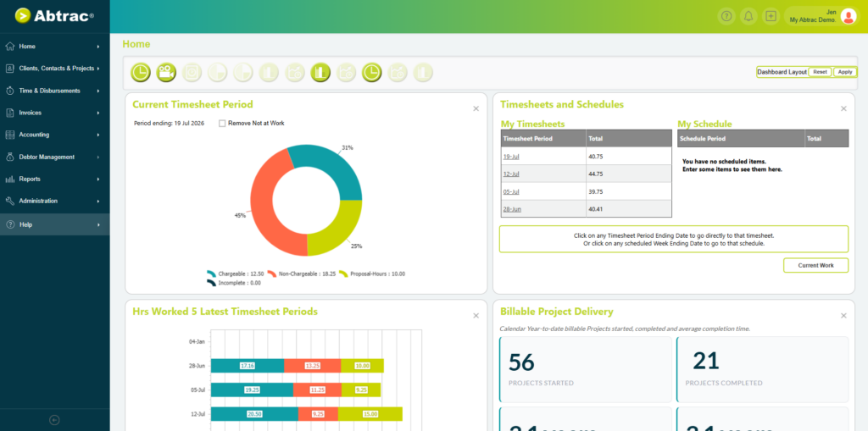
Task: Click the Chargeable legend swatch
Action: 211,274
